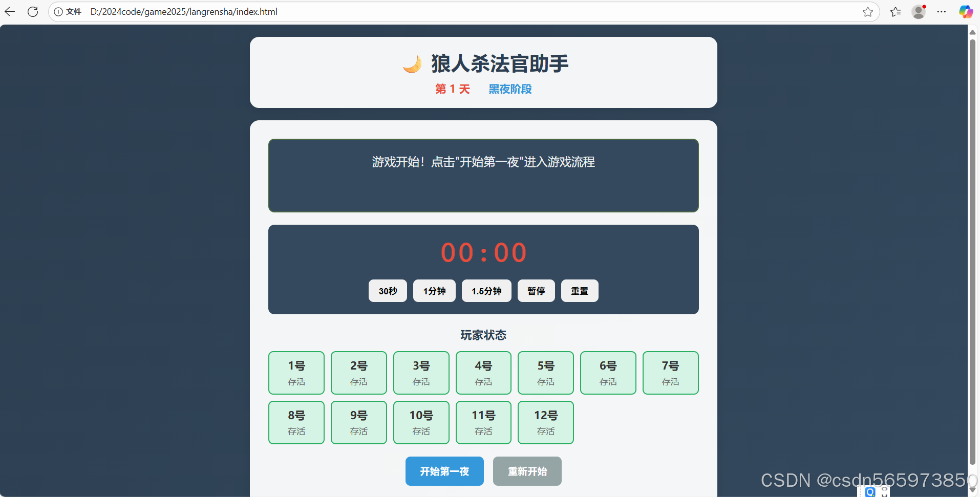980x497 pixels.
Task: Click the 黑夜阶段 phase label
Action: (510, 89)
